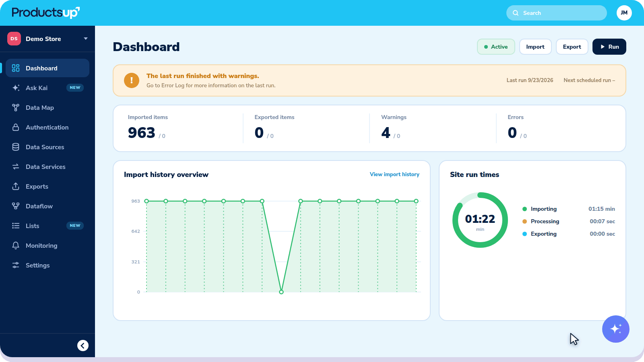Click the Settings sliders icon
This screenshot has height=362, width=644.
tap(16, 265)
